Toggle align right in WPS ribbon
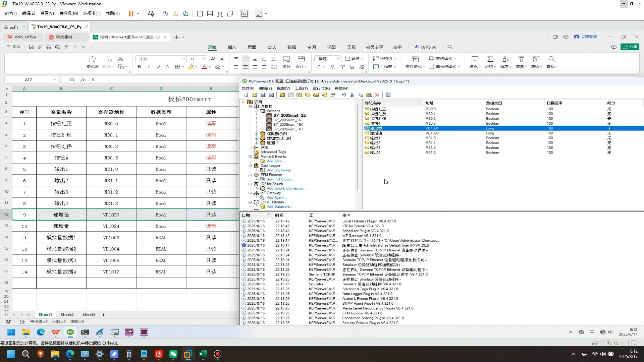 coord(255,67)
